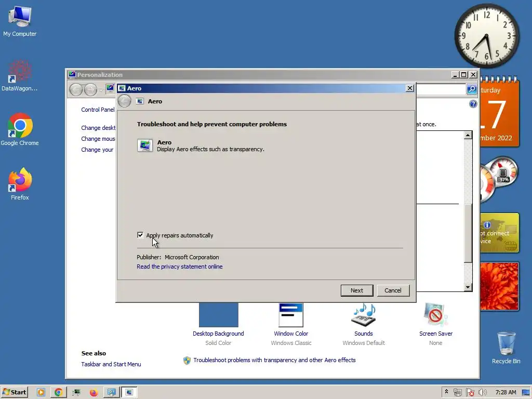Click the calendar gadget
532x399 pixels.
tap(500, 113)
